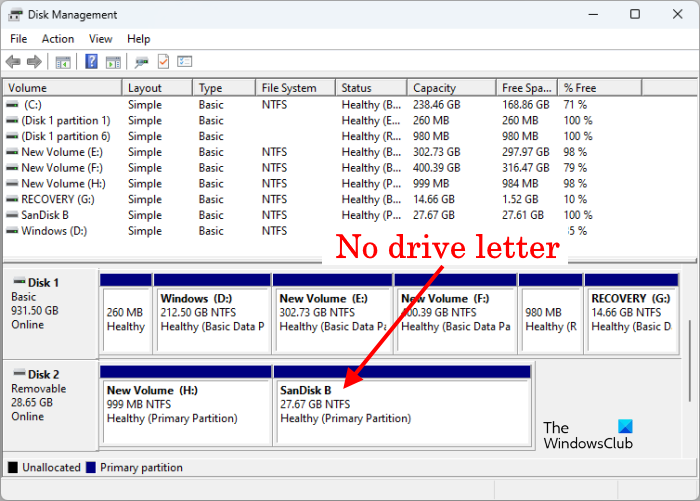The image size is (700, 501).
Task: Minimize the Disk Management window
Action: (x=593, y=14)
